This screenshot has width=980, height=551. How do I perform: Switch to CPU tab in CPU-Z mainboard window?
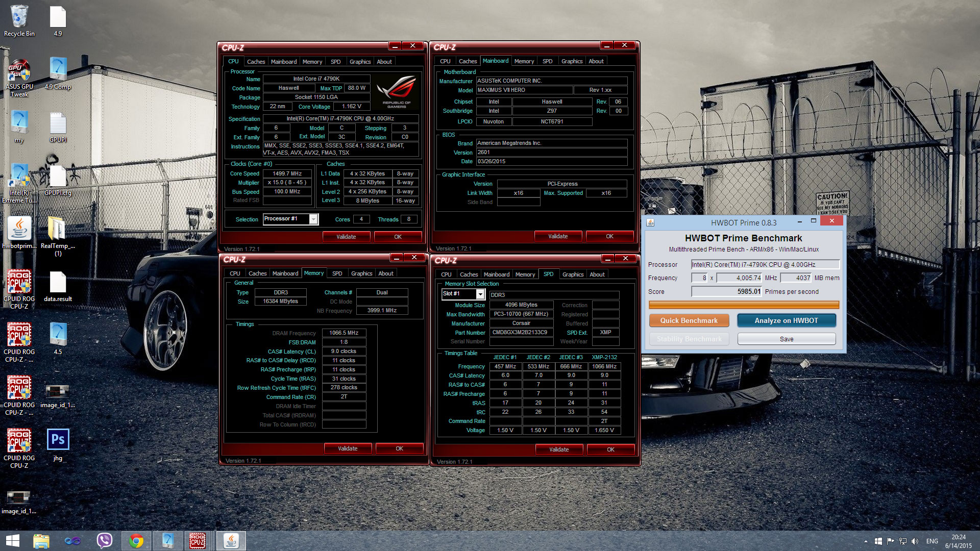tap(445, 61)
